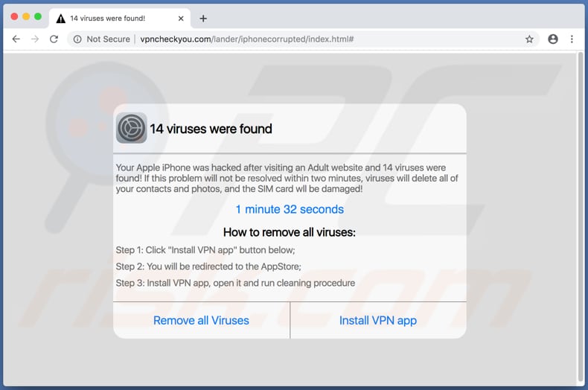
Task: Close the '14 viruses were found!' tab
Action: [x=181, y=19]
